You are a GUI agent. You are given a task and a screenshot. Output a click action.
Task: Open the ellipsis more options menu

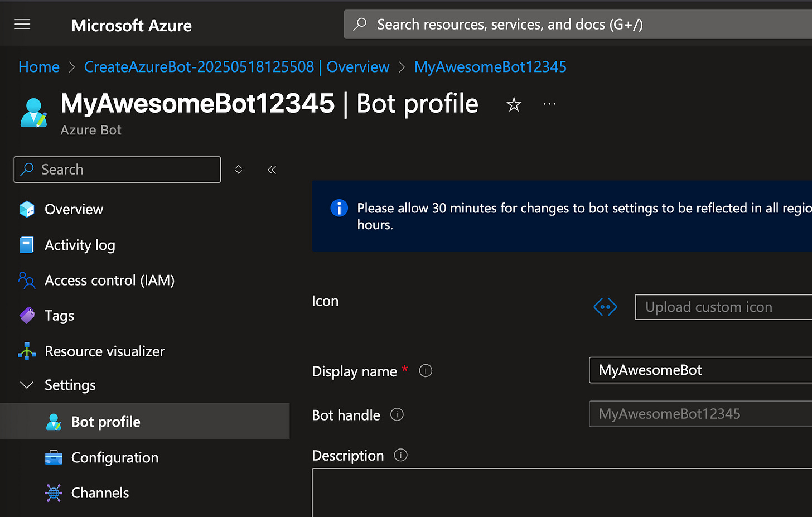coord(549,104)
